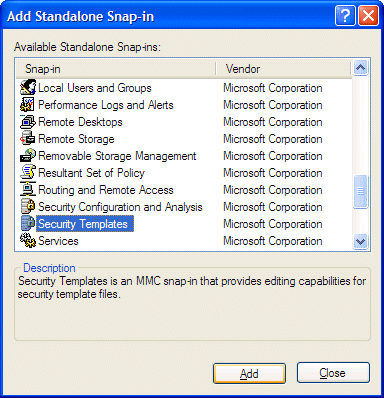Viewport: 384px width, 398px height.
Task: Sort by the Snap-in column header
Action: point(116,69)
